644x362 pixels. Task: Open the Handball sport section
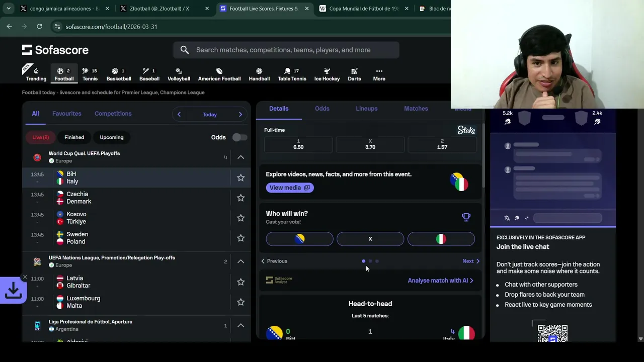pos(259,74)
